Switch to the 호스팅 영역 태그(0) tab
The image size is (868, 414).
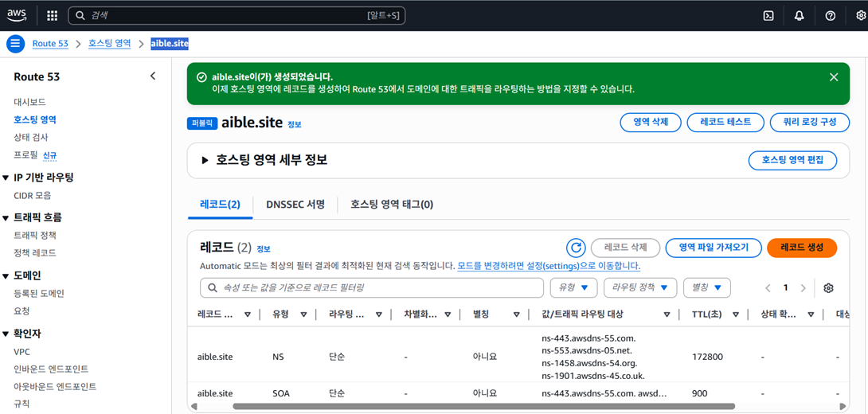[x=392, y=205]
